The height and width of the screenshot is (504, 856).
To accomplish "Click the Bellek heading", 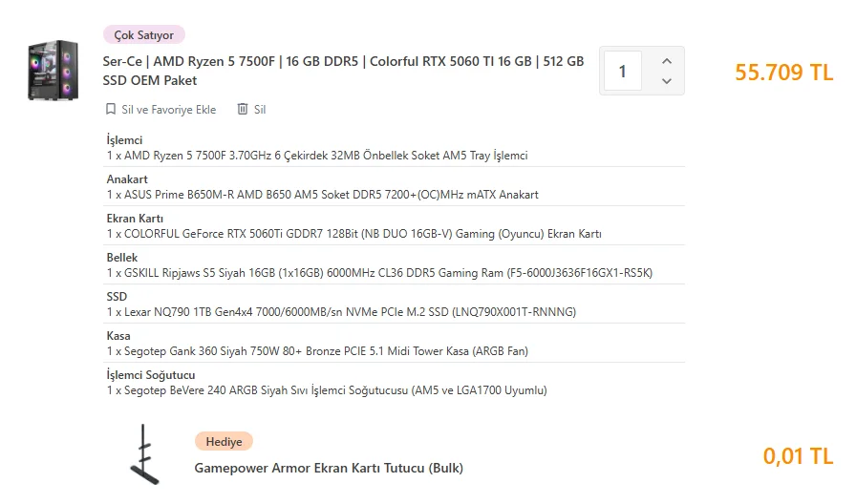I will click(122, 258).
